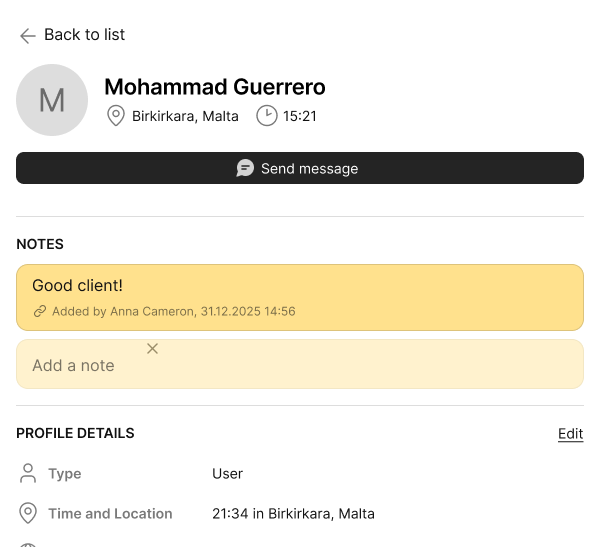
Task: Click the person icon beside Type
Action: coord(28,473)
